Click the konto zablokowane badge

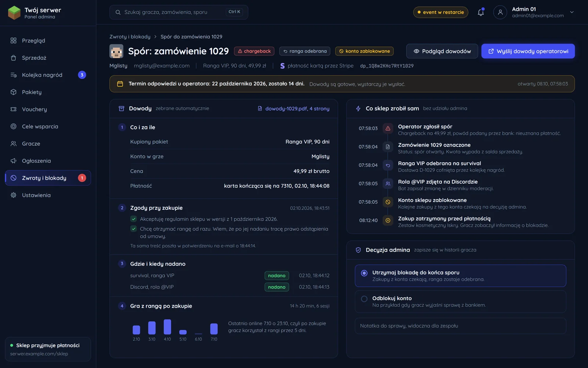(x=365, y=51)
